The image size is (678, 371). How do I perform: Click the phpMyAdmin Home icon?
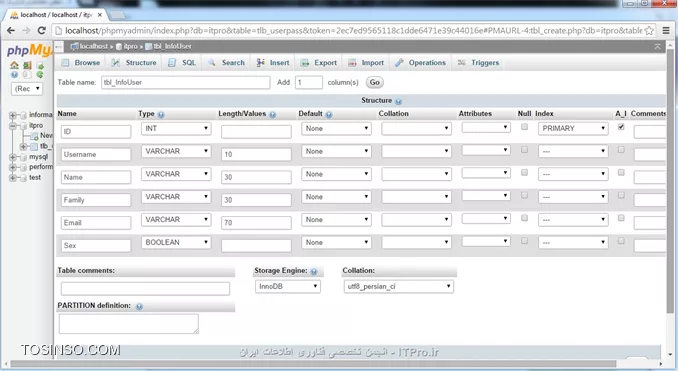tap(14, 65)
